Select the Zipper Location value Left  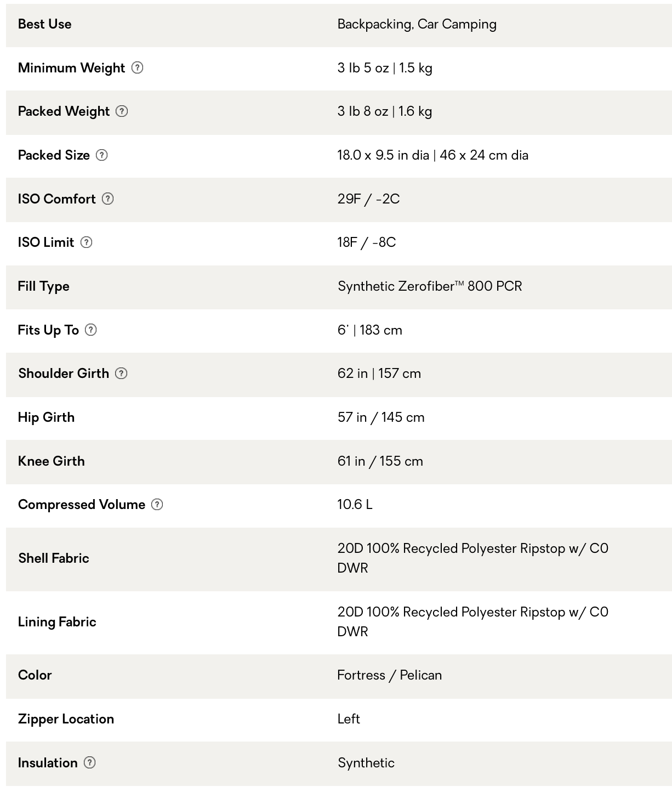(x=349, y=719)
